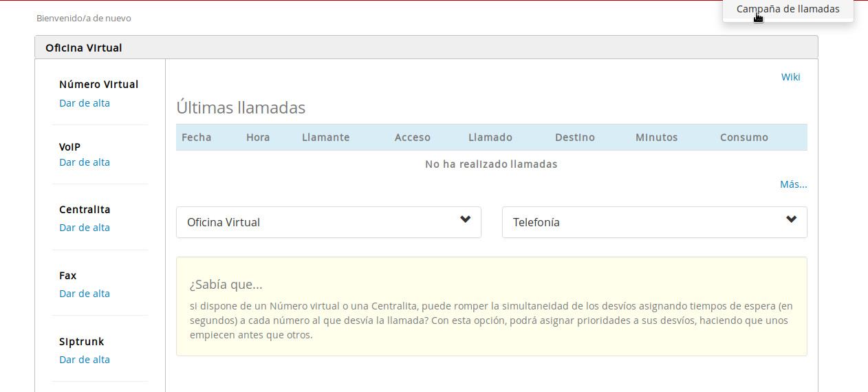Open the Campaña de llamadas menu item
This screenshot has width=868, height=392.
[788, 10]
